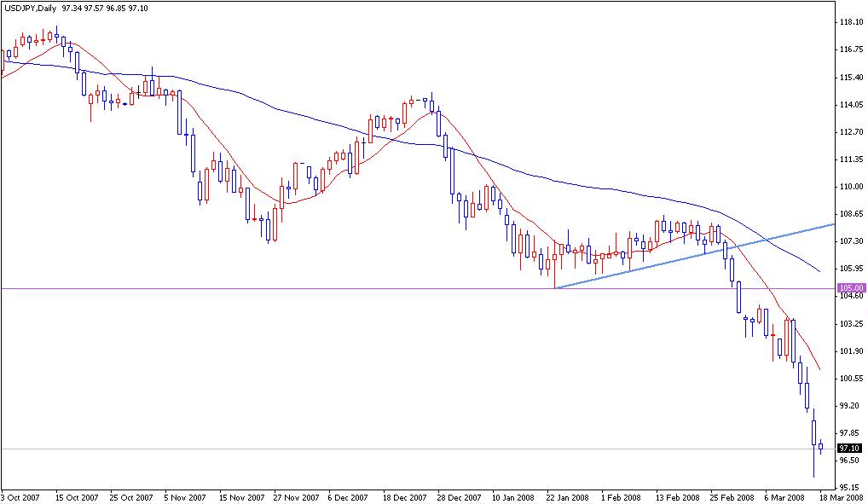Click the 6 Dec 2007 date label
The image size is (868, 504).
coord(348,497)
